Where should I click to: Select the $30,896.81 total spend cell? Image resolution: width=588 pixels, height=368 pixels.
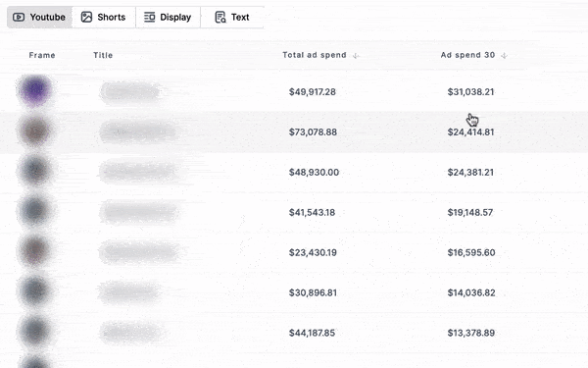[313, 292]
